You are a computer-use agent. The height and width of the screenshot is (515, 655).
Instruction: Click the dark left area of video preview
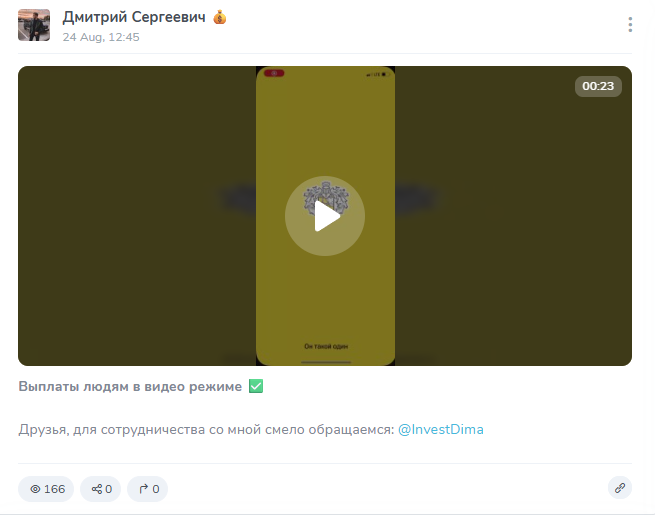(x=137, y=216)
